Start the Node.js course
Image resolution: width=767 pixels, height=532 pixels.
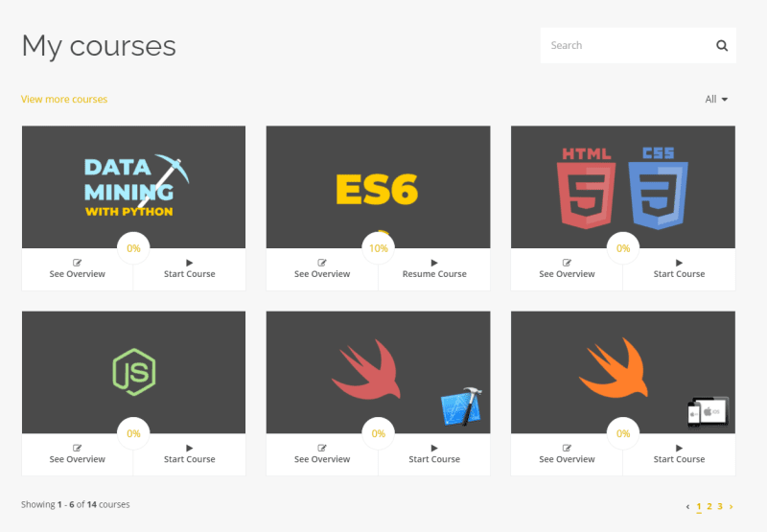click(x=189, y=454)
